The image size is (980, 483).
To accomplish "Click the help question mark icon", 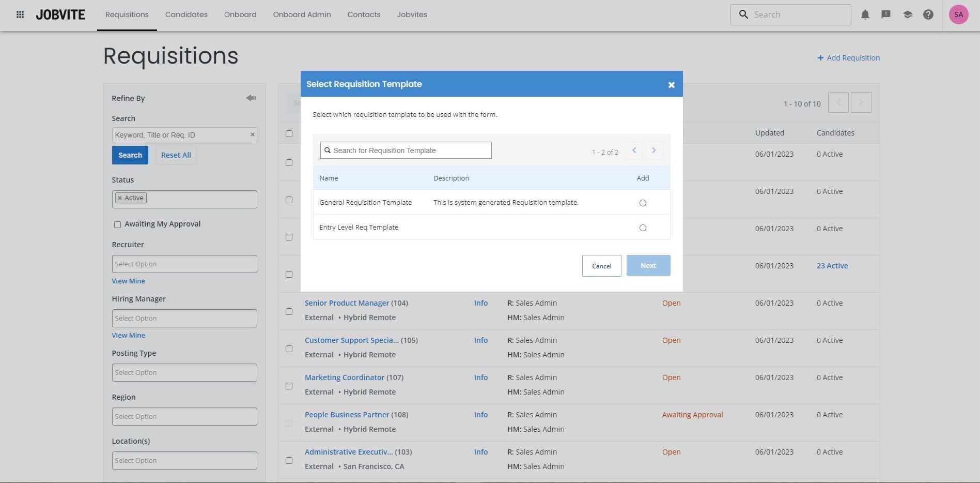I will pos(928,14).
